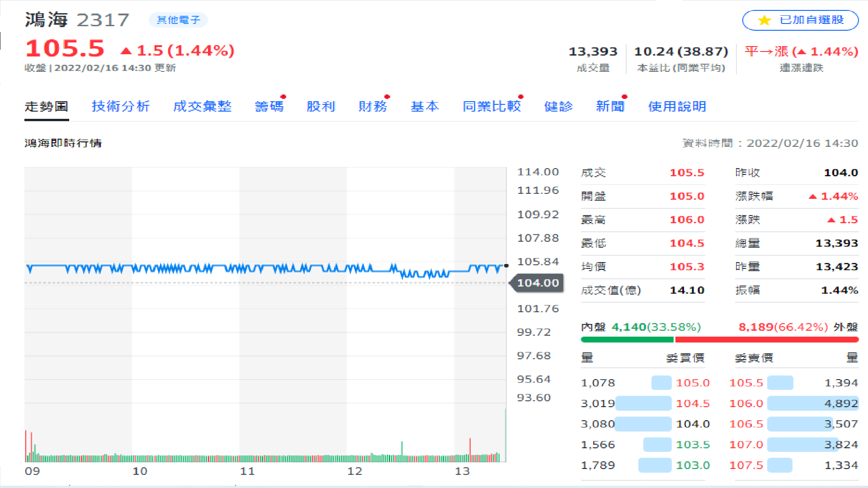Select the 走勢圖 tab
Viewport: 868px width, 488px height.
[47, 107]
